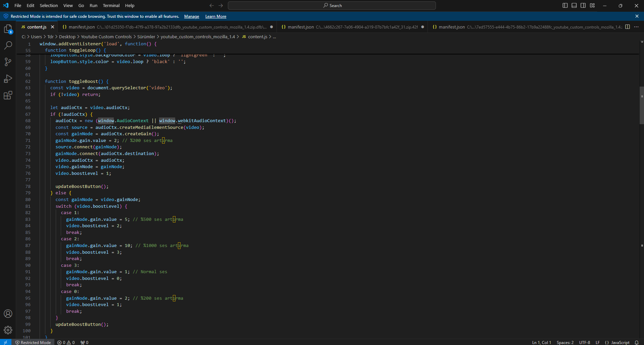
Task: Toggle the primary side bar layout icon
Action: click(x=565, y=5)
